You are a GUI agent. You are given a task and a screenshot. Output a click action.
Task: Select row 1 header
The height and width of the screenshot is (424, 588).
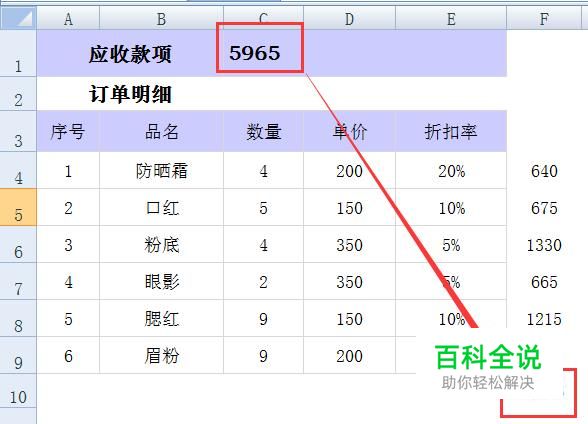pos(18,53)
